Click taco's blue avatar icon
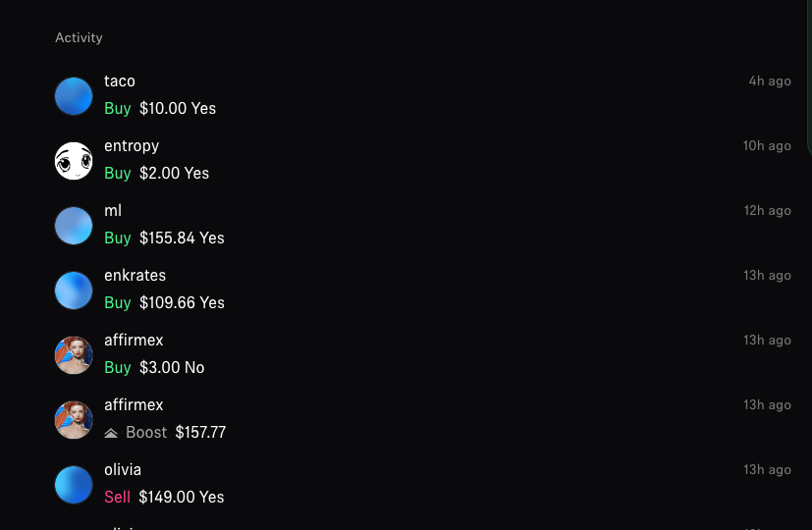This screenshot has width=812, height=530. pos(74,96)
